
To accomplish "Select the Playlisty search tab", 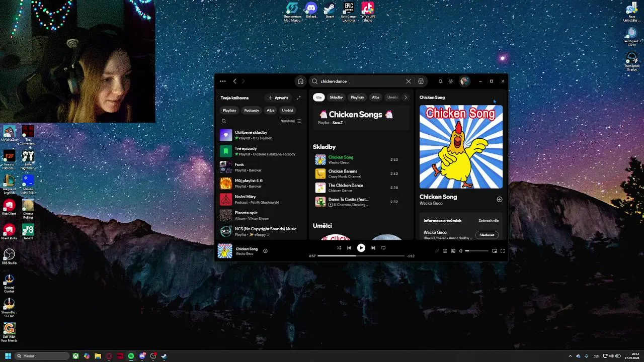I will pyautogui.click(x=357, y=98).
